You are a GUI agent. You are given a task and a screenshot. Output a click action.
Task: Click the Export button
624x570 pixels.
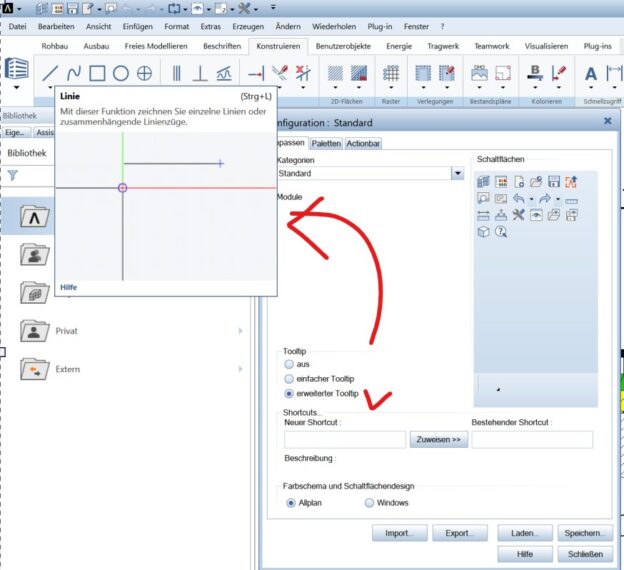point(461,533)
